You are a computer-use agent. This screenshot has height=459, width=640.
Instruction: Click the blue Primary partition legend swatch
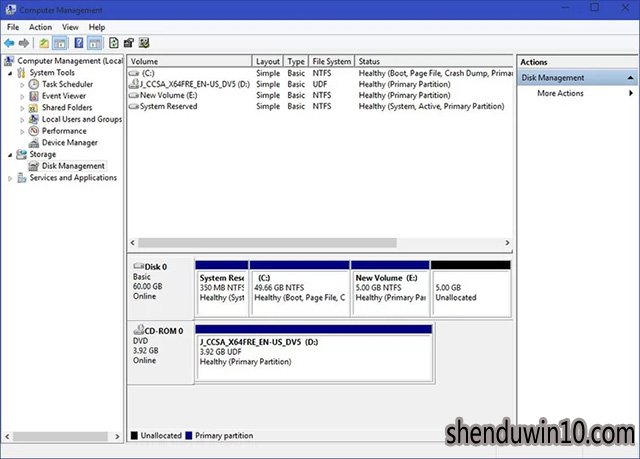189,435
